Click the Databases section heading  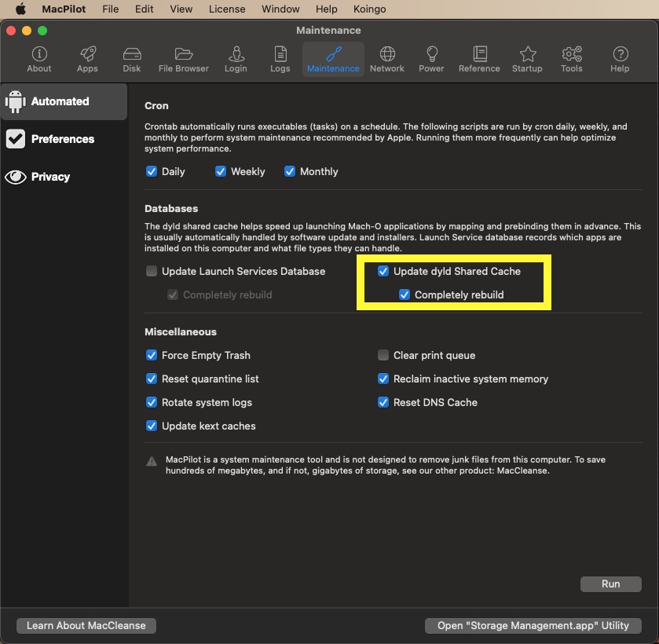[x=171, y=208]
